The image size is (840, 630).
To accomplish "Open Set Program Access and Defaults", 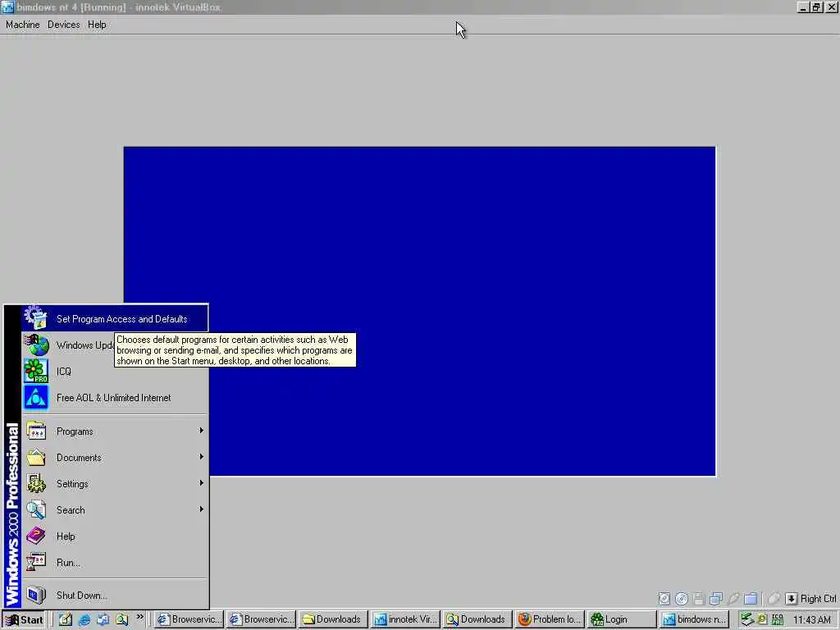I will (115, 319).
